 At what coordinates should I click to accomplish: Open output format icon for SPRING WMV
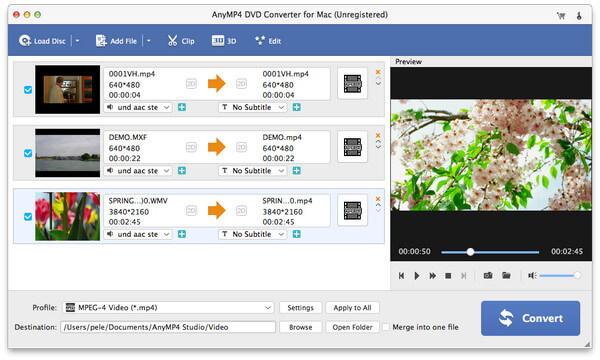pyautogui.click(x=352, y=211)
